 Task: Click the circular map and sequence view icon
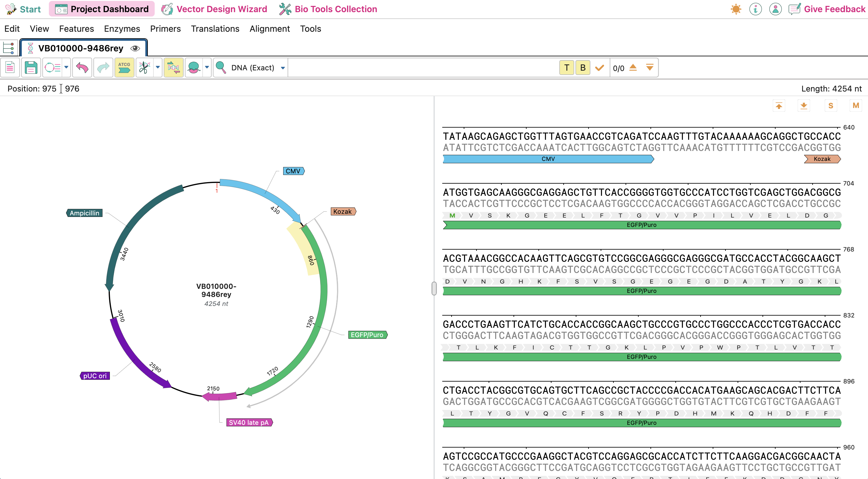(53, 68)
